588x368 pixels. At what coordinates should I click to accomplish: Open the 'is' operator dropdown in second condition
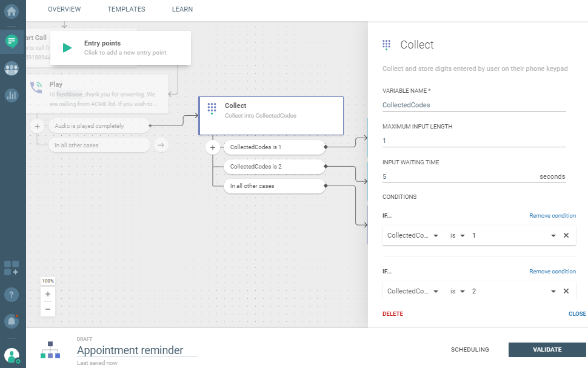(x=463, y=292)
